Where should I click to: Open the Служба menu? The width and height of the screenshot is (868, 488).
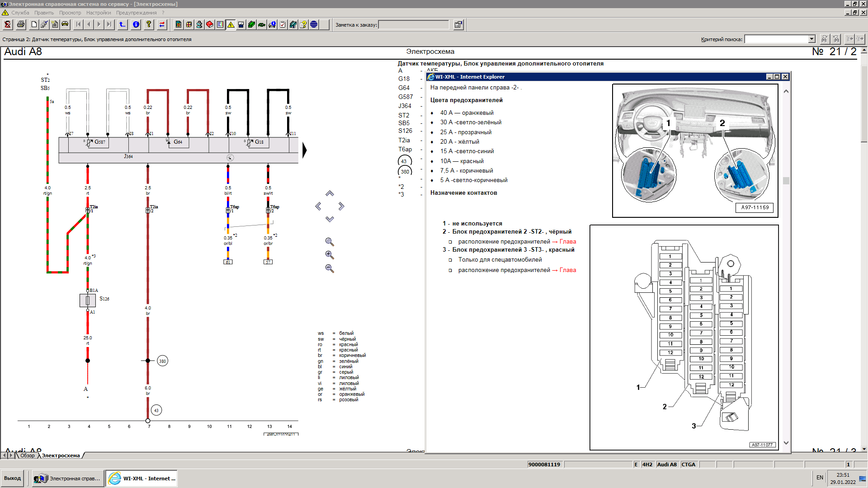coord(20,13)
